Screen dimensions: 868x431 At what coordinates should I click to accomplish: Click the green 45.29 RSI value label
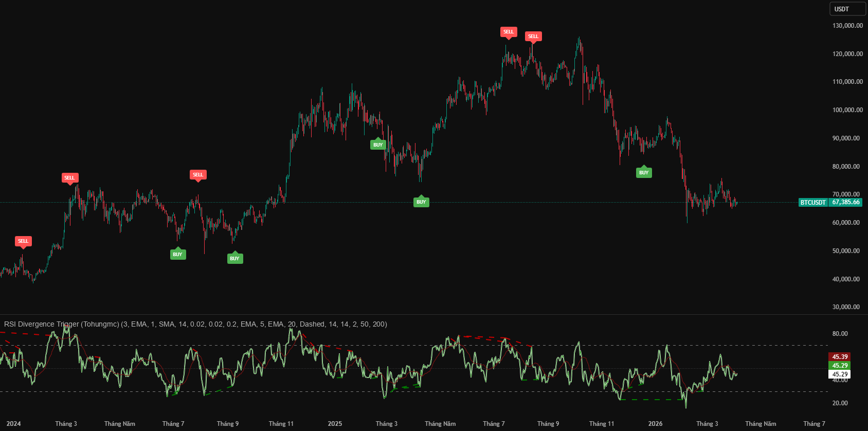(x=840, y=366)
